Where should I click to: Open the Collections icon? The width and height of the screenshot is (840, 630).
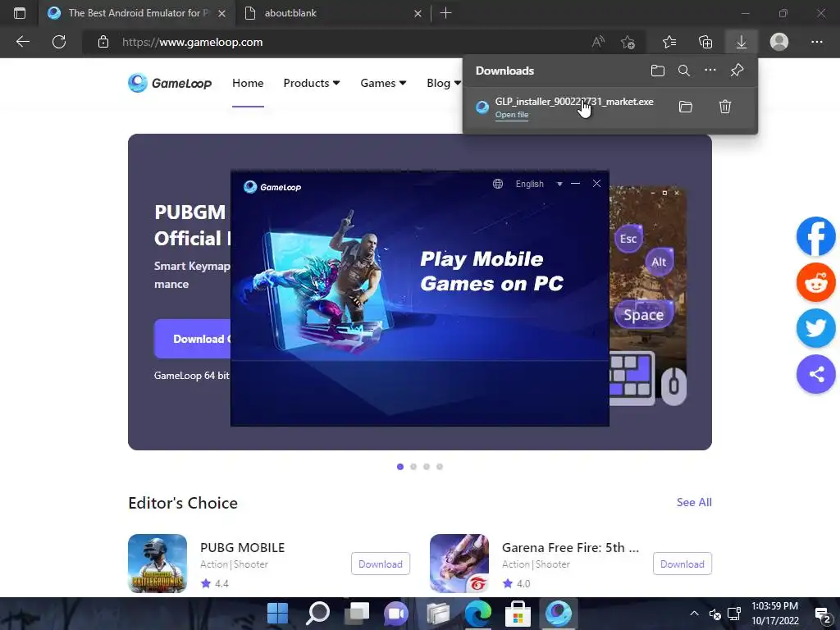(x=705, y=42)
